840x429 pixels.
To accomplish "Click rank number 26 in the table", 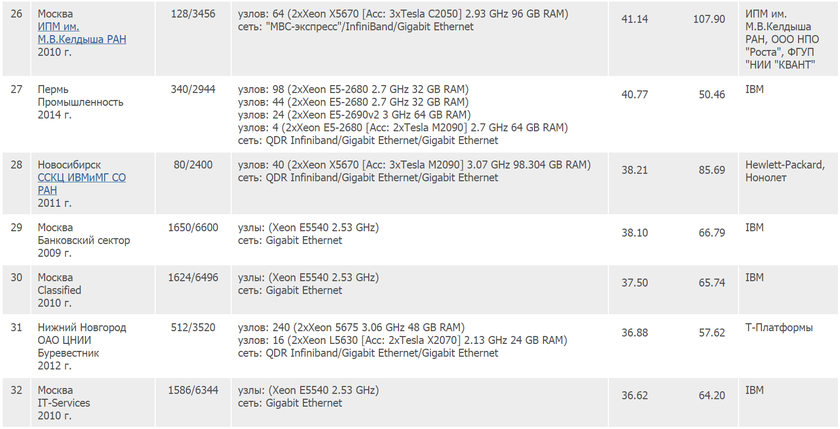I will point(16,14).
